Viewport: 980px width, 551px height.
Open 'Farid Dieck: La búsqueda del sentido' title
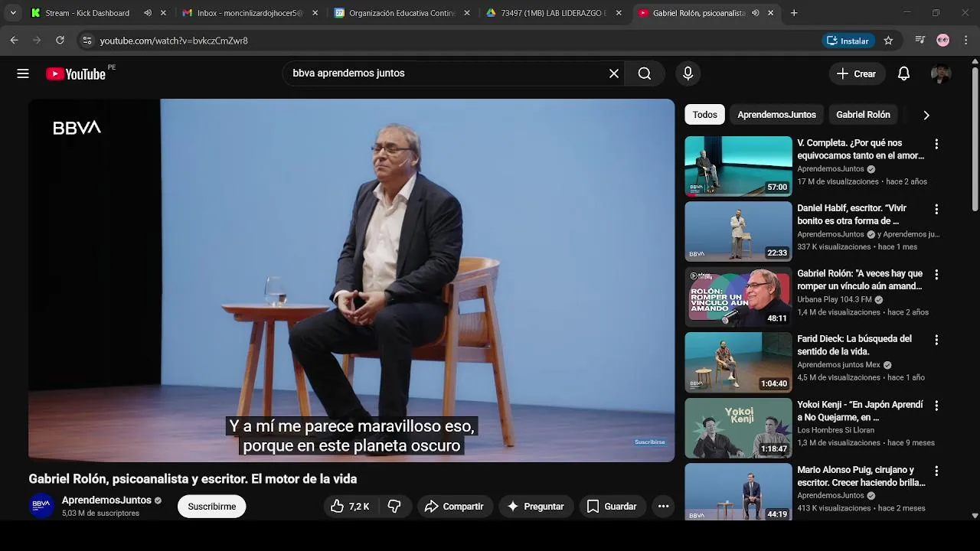pyautogui.click(x=854, y=345)
